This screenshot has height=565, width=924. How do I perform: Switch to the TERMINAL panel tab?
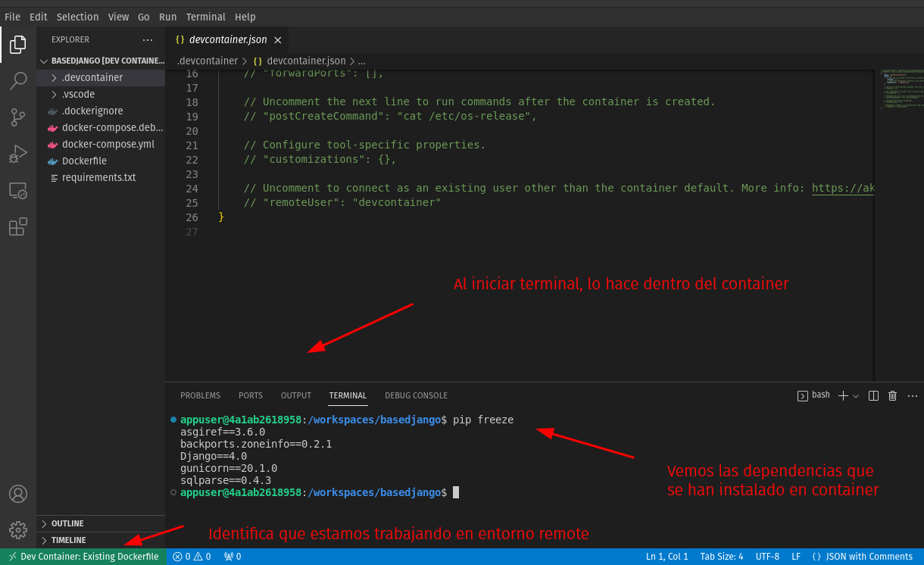[x=348, y=395]
